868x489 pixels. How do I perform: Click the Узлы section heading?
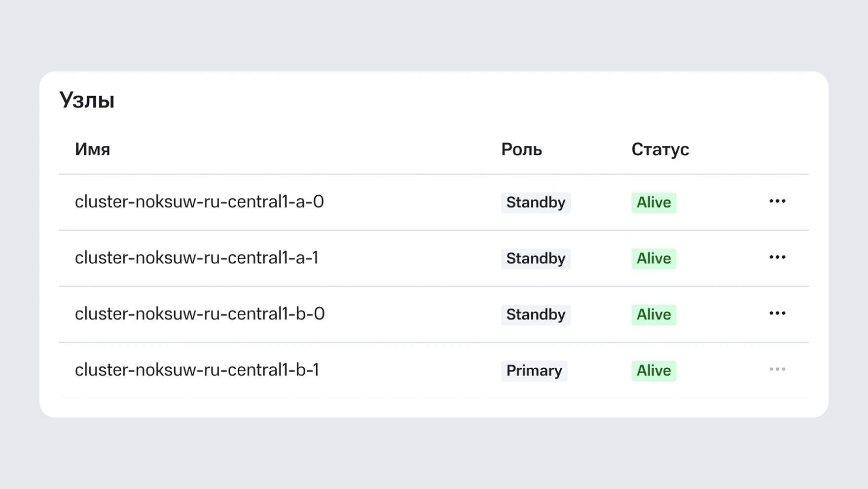tap(87, 100)
